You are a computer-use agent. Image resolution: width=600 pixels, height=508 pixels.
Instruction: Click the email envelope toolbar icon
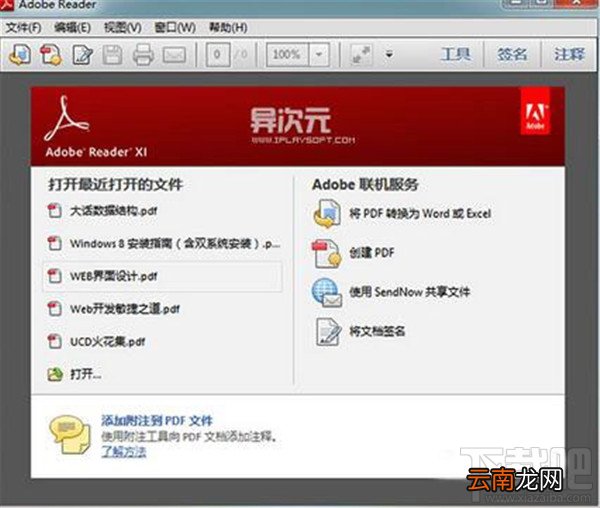(x=174, y=55)
